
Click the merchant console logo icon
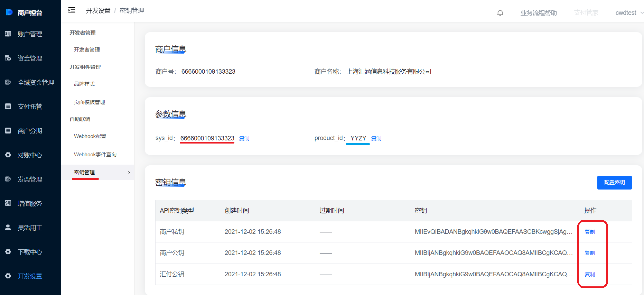coord(9,12)
